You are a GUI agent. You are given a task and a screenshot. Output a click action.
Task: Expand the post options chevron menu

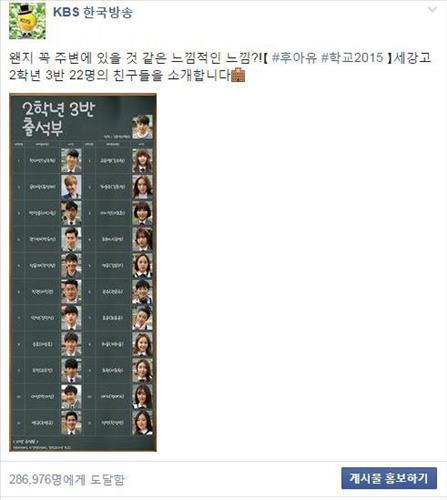tap(432, 10)
